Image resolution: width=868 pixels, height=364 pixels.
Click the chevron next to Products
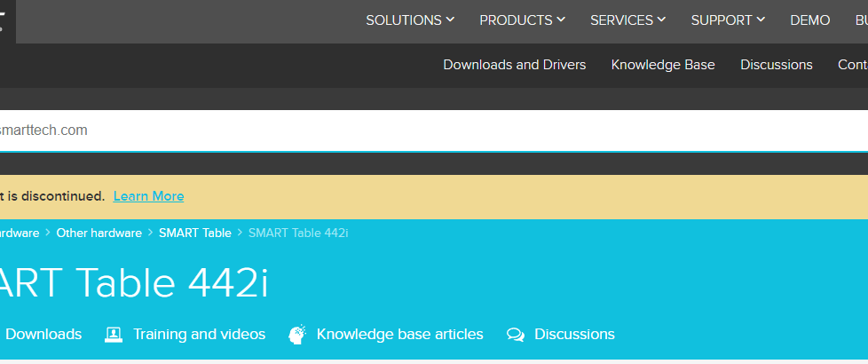tap(561, 20)
